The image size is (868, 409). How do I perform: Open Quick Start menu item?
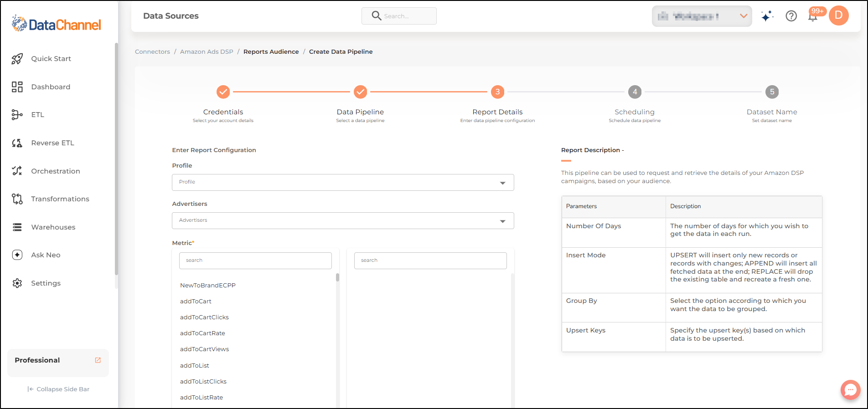[x=51, y=59]
